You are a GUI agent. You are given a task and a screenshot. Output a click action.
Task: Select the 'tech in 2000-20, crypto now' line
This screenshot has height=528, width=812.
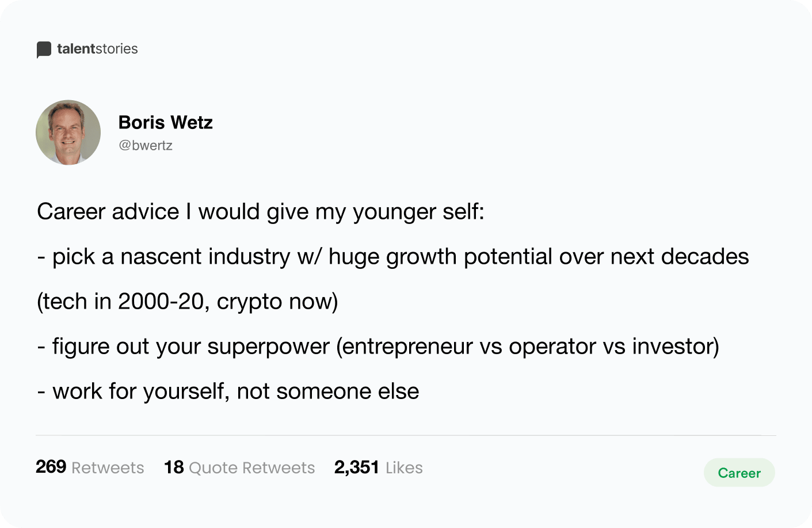tap(188, 302)
